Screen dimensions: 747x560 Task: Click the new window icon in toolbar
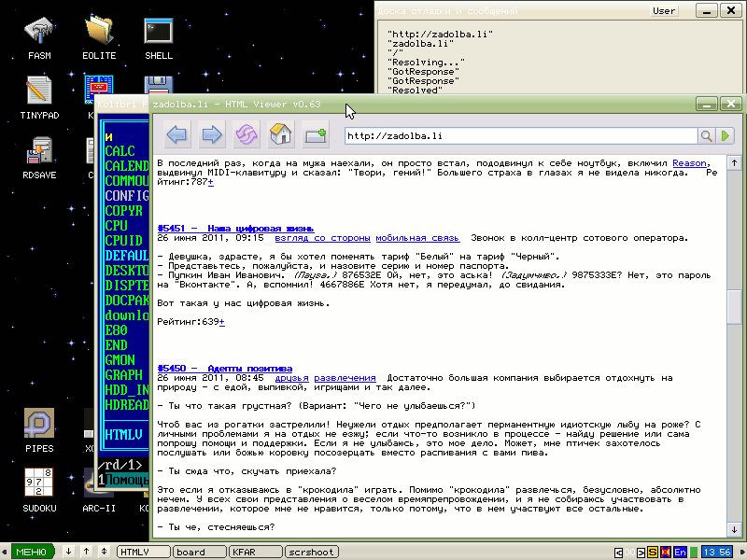point(315,136)
